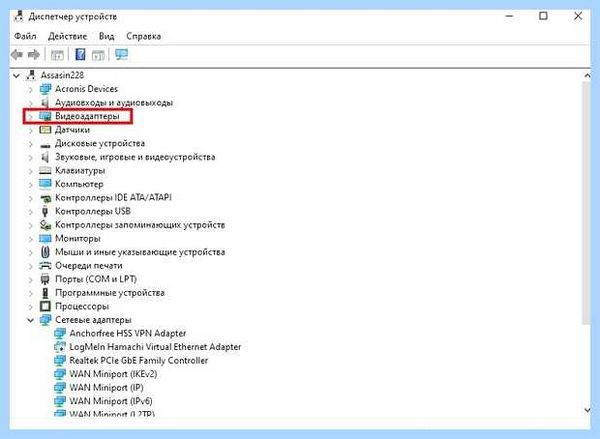Click the Дисковые устройства drive icon
This screenshot has width=600, height=439.
[45, 144]
